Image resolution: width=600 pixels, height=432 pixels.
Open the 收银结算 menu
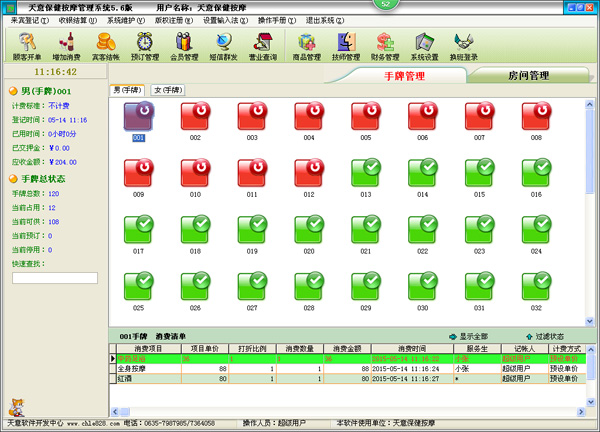coord(77,20)
